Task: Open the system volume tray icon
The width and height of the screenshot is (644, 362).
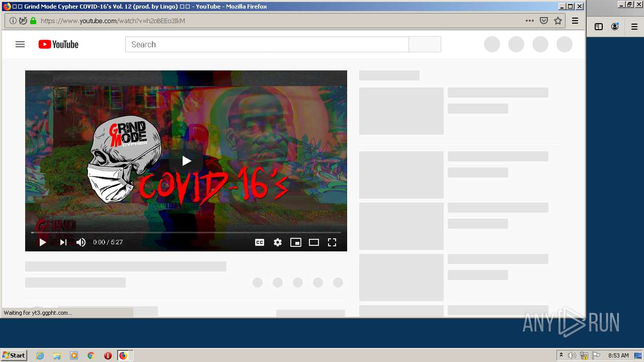Action: coord(572,355)
